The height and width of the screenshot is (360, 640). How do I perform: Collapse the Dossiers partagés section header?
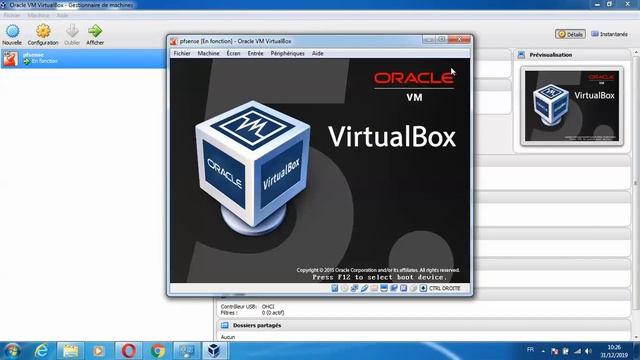pyautogui.click(x=424, y=325)
